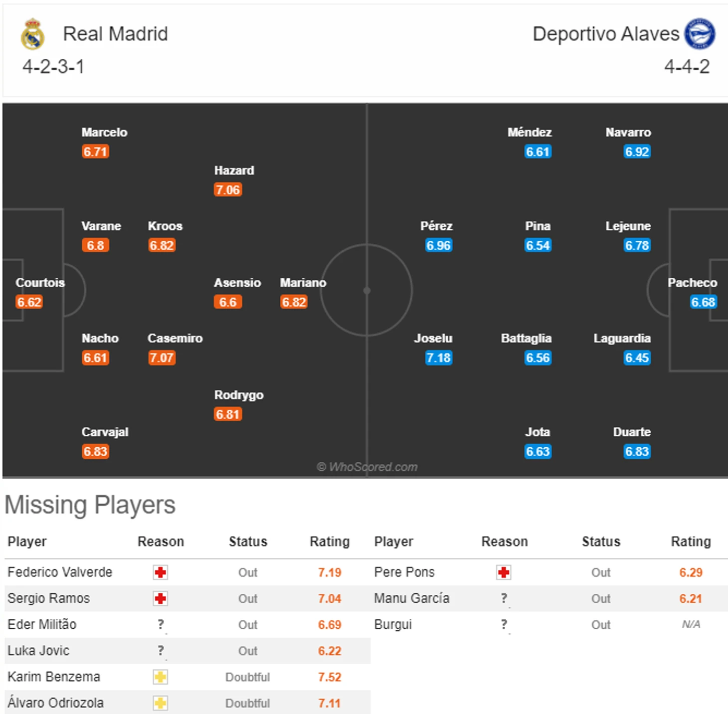Click Casemiro's 7.07 rating badge

162,358
